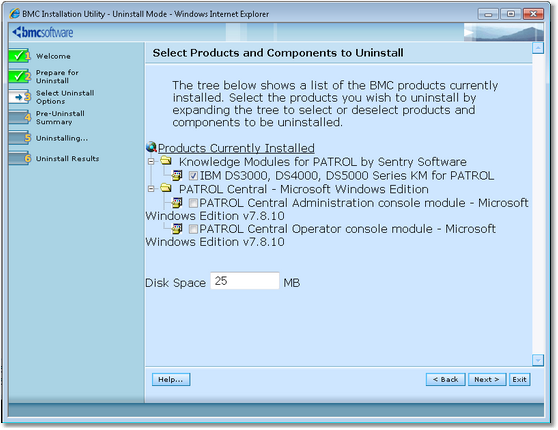Select IBM DS3000, DS4000, DS5000 Series KM row
The height and width of the screenshot is (430, 558).
tap(347, 175)
